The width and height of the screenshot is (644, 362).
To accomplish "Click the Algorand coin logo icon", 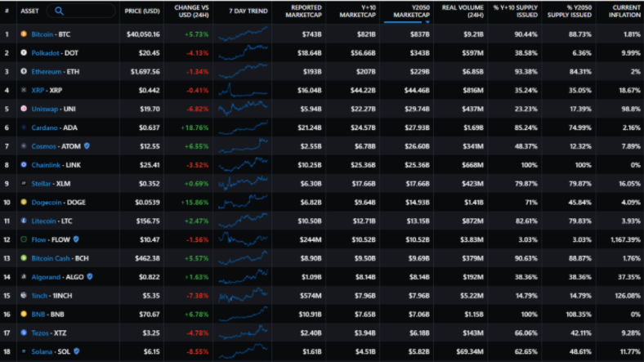I will click(x=24, y=277).
